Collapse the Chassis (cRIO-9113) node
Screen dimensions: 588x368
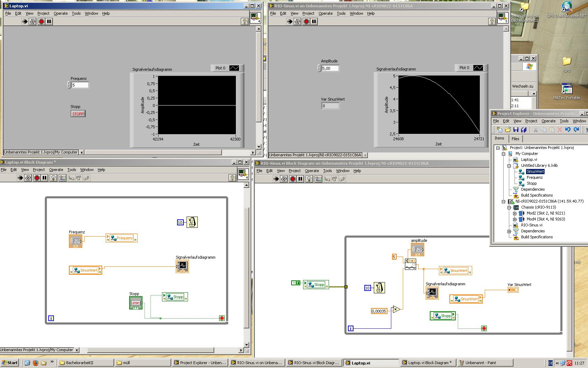509,207
